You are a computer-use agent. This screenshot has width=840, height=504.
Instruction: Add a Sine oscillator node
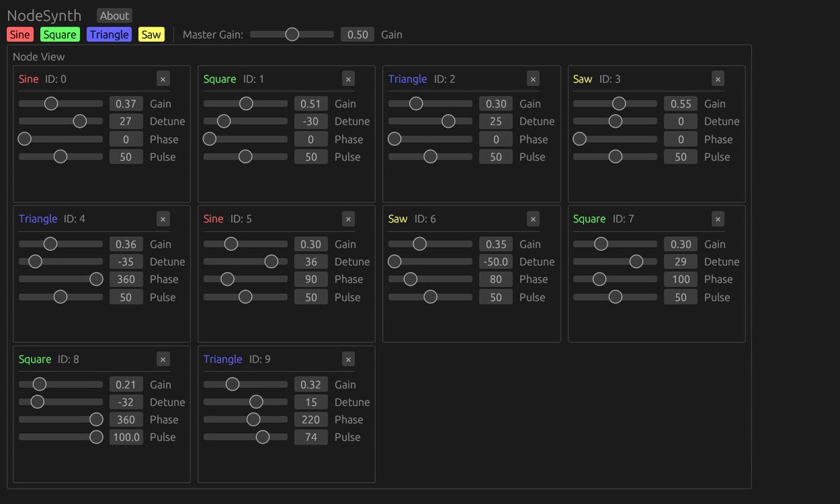pos(20,34)
